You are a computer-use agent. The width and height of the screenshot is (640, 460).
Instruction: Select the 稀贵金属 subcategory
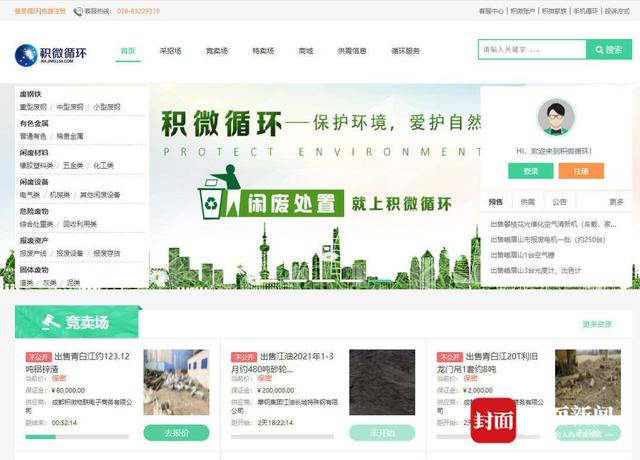tap(70, 136)
